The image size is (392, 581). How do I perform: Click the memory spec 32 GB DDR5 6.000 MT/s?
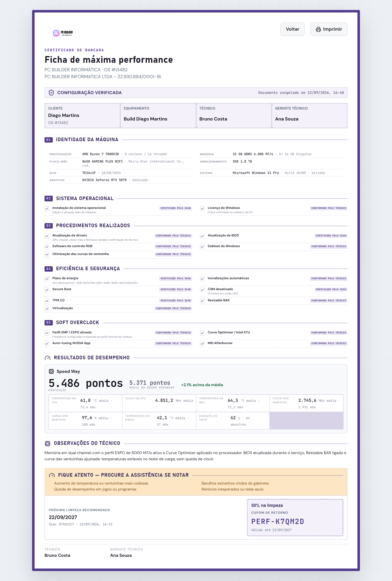(253, 154)
